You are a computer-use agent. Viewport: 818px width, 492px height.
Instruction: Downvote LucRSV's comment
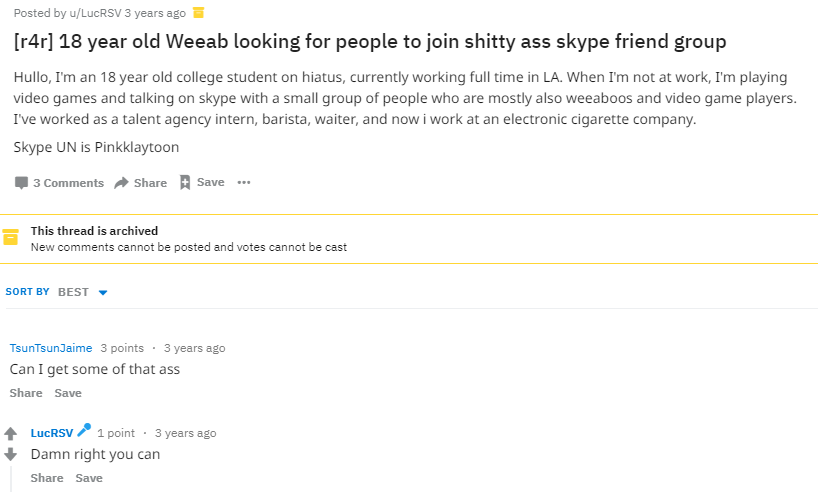click(10, 454)
